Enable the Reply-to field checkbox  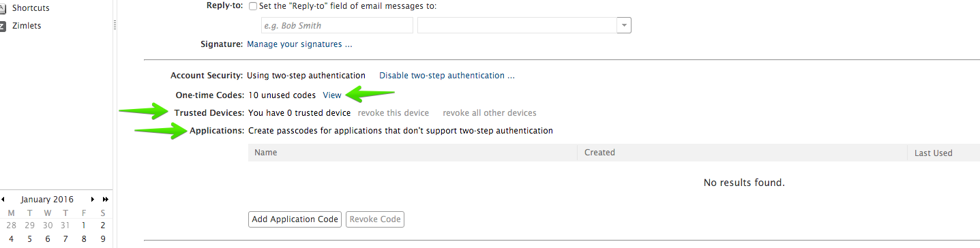(254, 6)
